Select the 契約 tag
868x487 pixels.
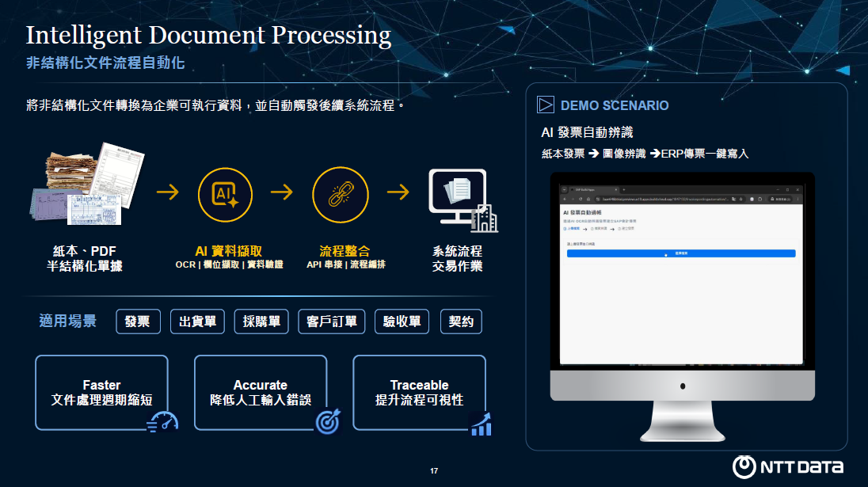pos(461,321)
